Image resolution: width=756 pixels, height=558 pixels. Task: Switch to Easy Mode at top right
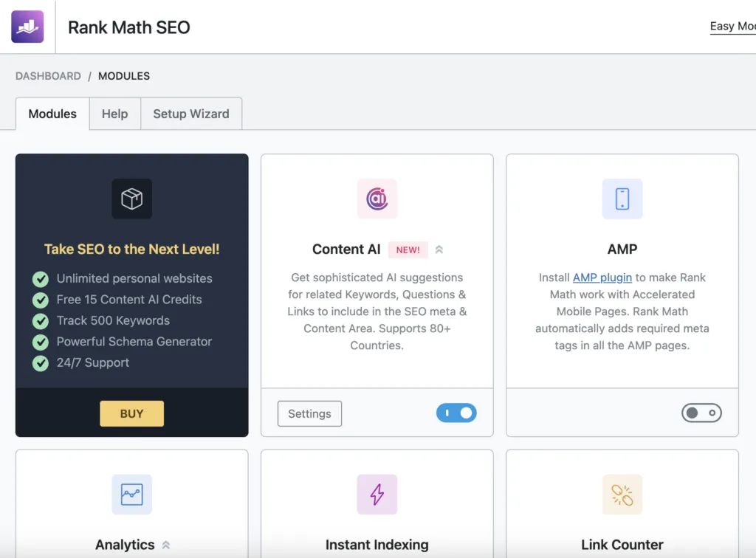click(x=732, y=27)
